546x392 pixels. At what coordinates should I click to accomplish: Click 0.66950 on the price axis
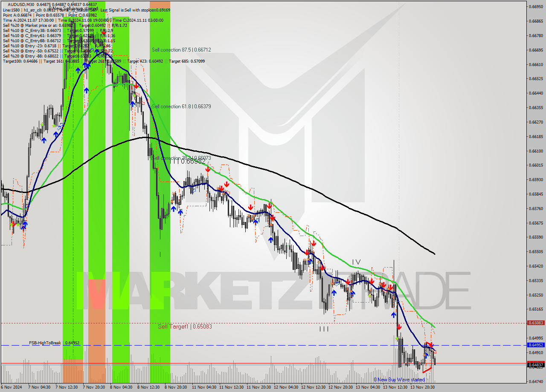[x=536, y=6]
